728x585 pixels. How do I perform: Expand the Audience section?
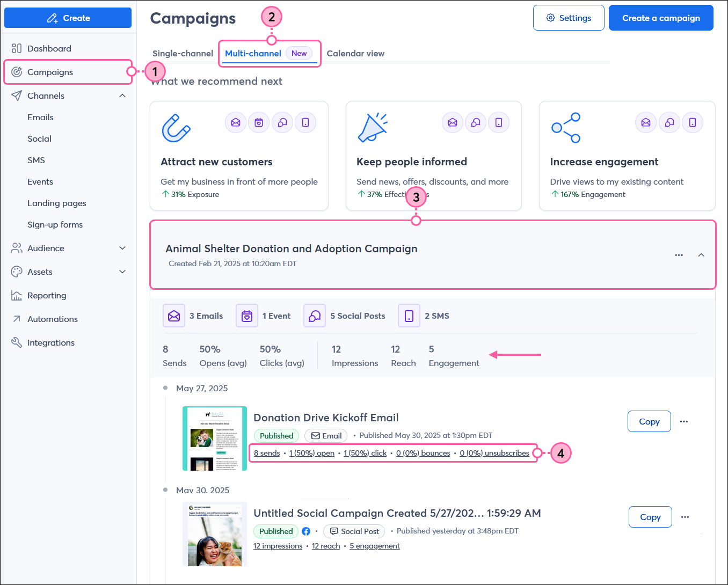click(x=122, y=248)
